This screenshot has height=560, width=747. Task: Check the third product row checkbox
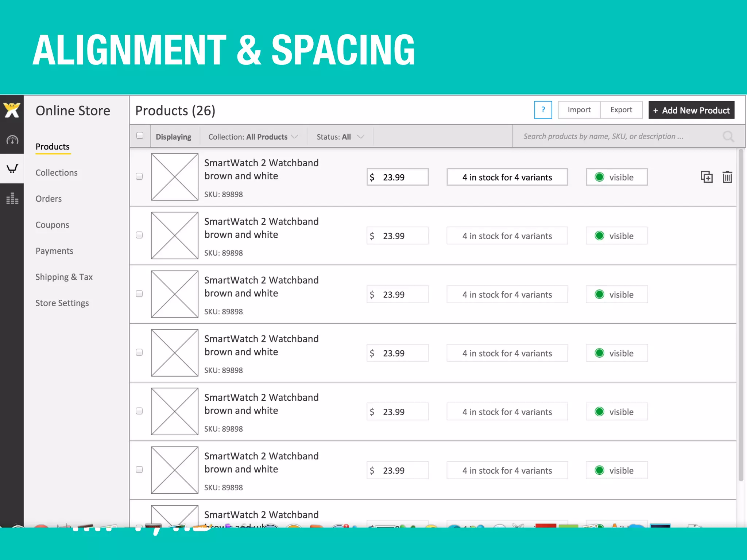tap(139, 294)
